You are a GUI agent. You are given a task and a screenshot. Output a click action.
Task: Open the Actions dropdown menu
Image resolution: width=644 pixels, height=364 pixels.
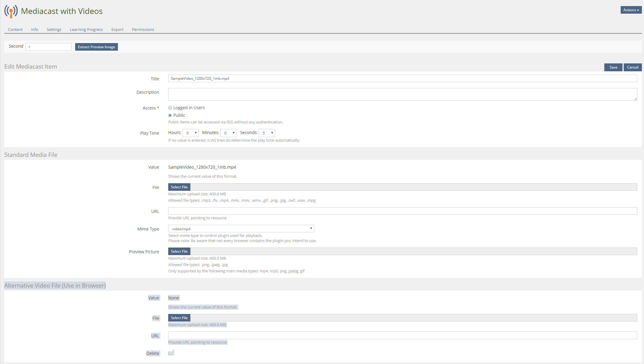click(x=631, y=10)
